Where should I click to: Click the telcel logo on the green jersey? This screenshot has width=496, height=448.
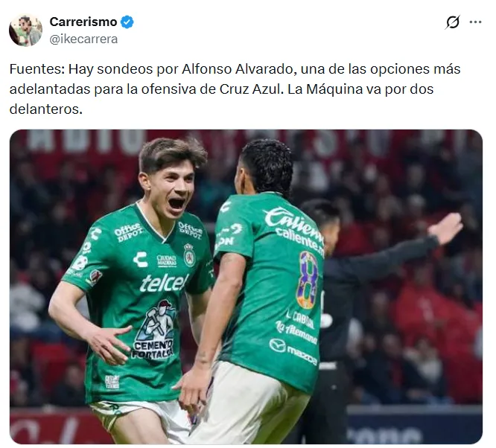[164, 282]
